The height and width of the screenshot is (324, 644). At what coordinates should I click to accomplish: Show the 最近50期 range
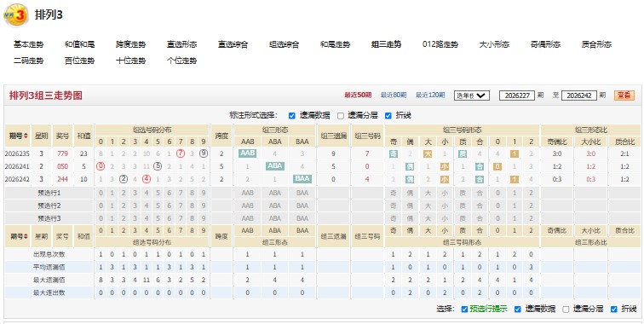[x=358, y=95]
